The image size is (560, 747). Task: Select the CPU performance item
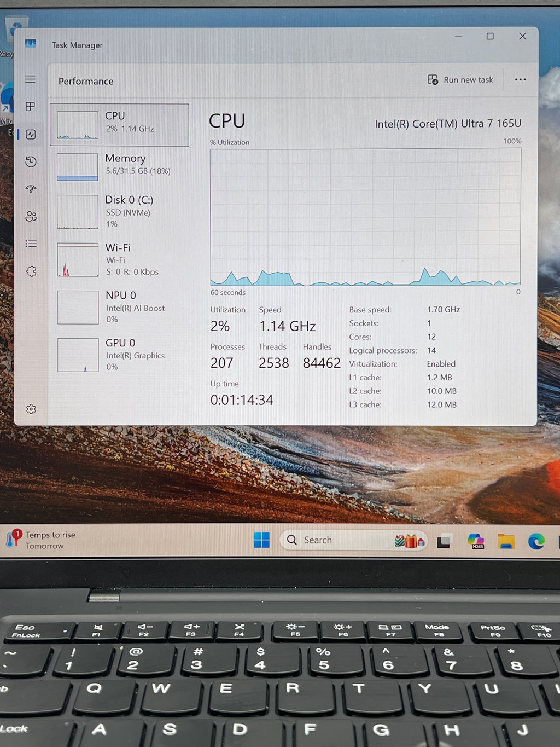(x=119, y=125)
